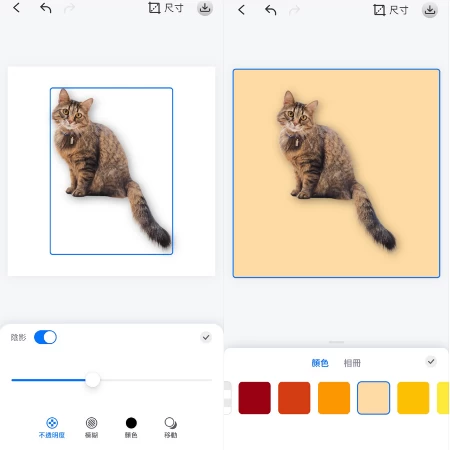Choose the orange color swatch
Screen dimensions: 450x450
pos(334,398)
